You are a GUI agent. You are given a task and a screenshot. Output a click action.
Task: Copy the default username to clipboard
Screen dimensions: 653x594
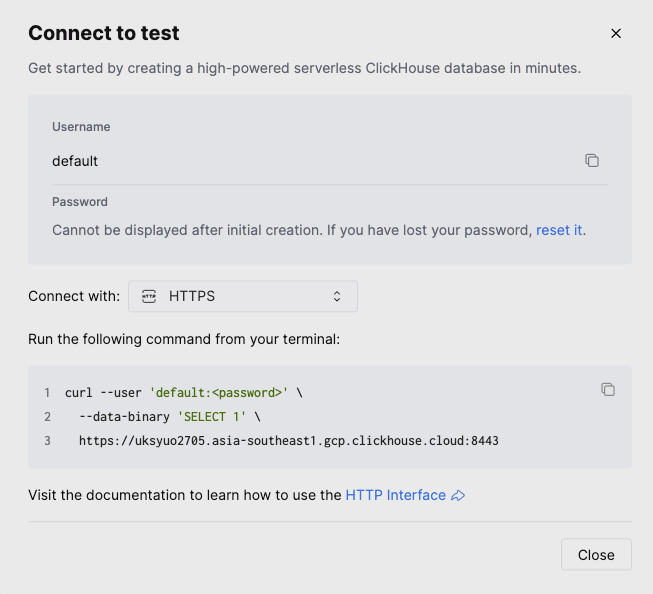[x=592, y=161]
